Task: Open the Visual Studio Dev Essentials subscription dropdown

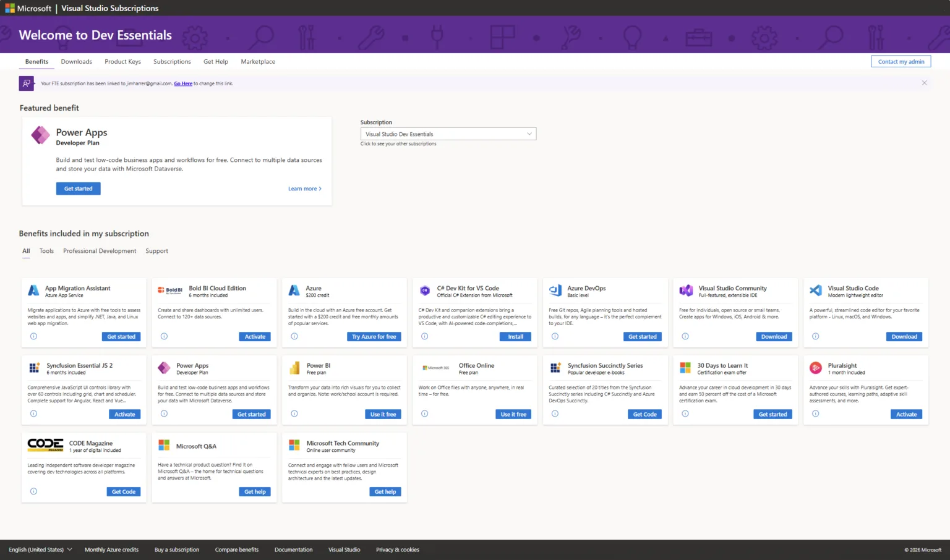Action: pos(448,134)
